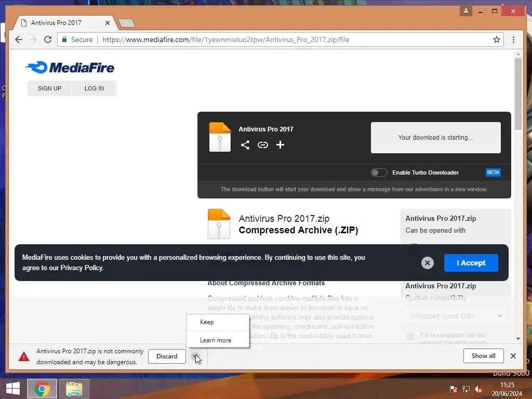Dismiss the cookie banner with X icon
Screen dimensions: 532x399
pos(428,262)
